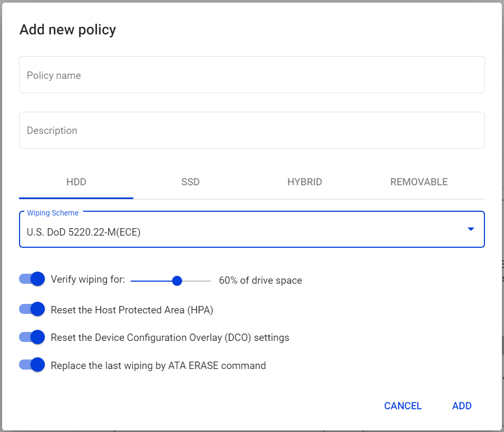
Task: Cancel the new policy dialog
Action: (403, 406)
